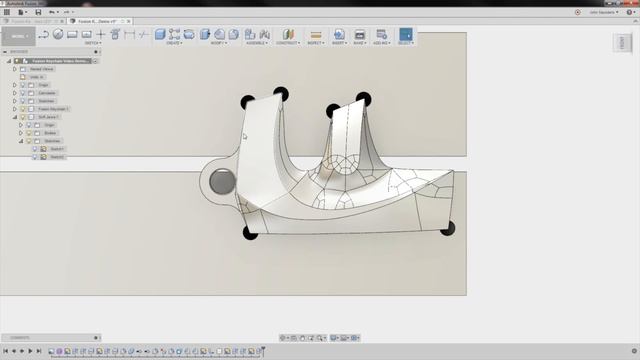Open the INSPECT menu label

pos(315,43)
